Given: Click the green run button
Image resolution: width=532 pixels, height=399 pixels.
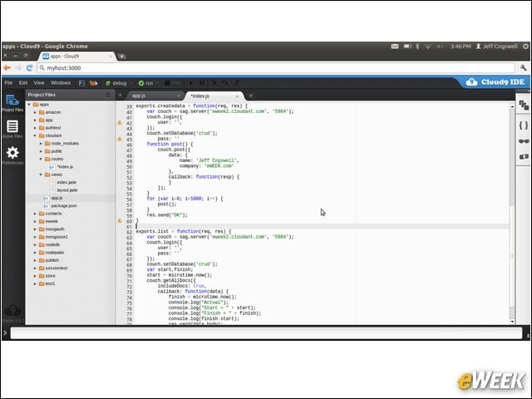Looking at the screenshot, I should pos(146,83).
